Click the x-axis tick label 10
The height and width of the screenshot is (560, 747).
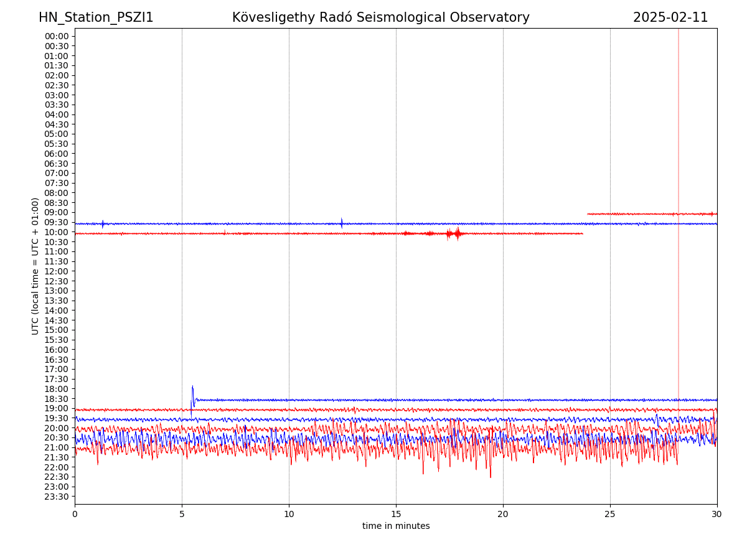289,514
